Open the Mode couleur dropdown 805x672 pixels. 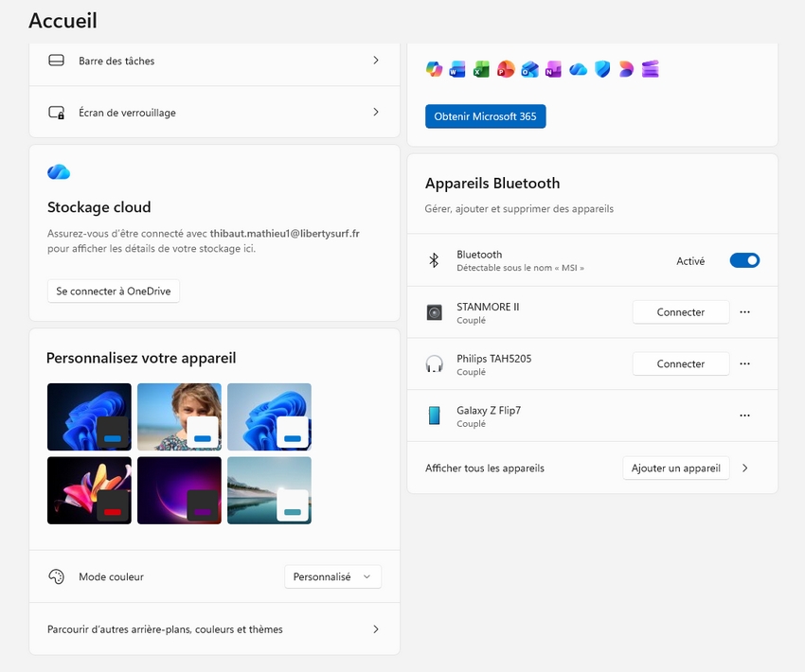(x=332, y=576)
